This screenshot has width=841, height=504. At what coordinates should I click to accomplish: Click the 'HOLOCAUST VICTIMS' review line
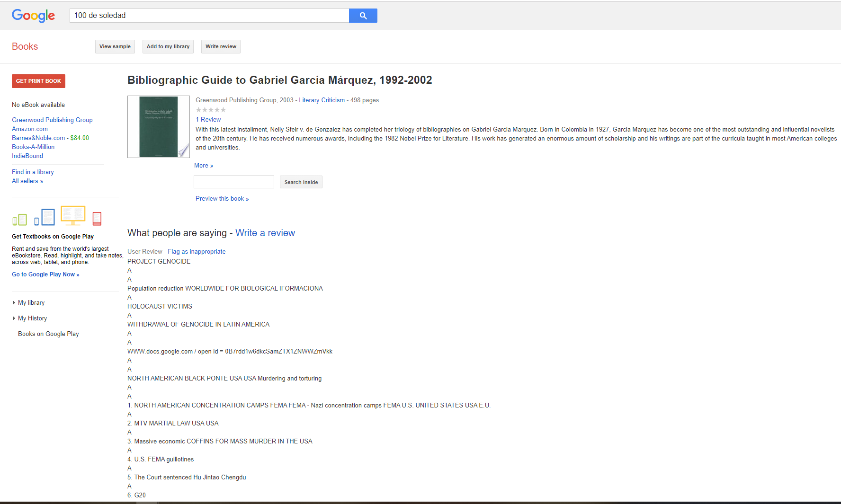[160, 307]
